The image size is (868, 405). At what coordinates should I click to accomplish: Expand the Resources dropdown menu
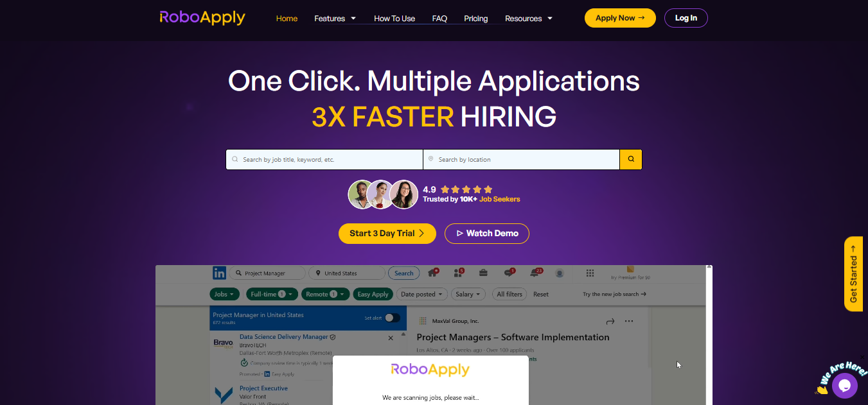[529, 19]
